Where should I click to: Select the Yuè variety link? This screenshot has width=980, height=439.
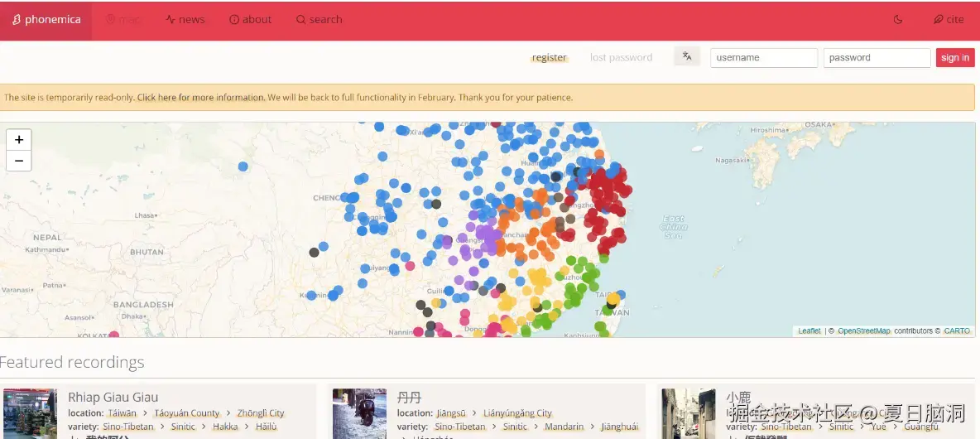tap(879, 427)
